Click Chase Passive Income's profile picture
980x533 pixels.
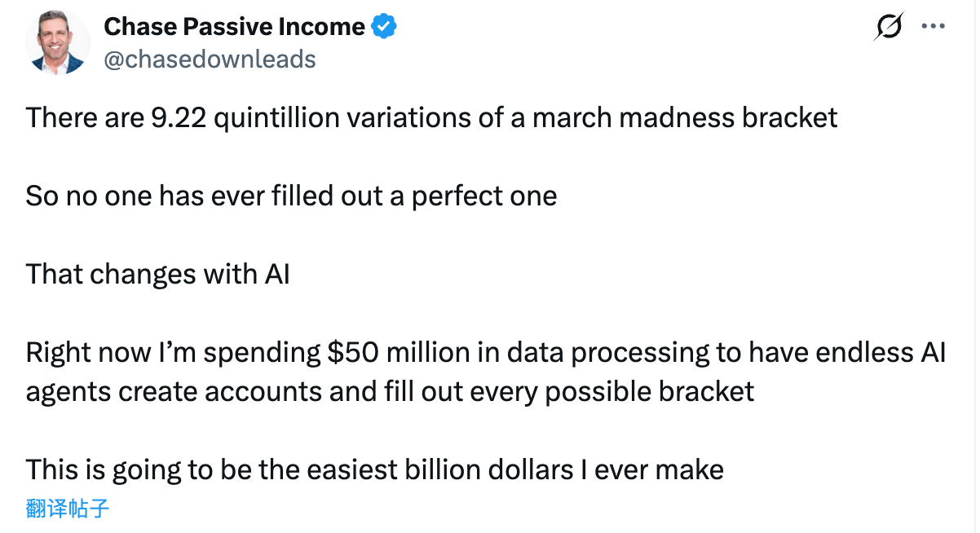click(x=57, y=41)
